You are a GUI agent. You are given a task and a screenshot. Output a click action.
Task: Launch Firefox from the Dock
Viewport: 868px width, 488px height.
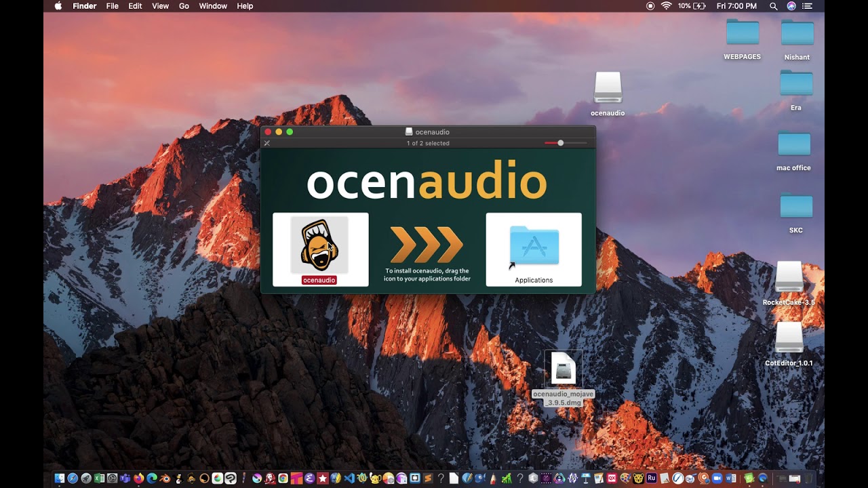(139, 479)
